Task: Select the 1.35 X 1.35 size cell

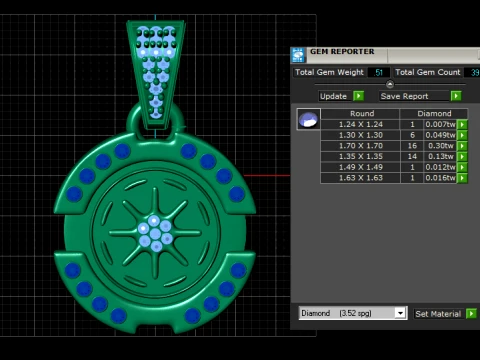Action: (360, 156)
